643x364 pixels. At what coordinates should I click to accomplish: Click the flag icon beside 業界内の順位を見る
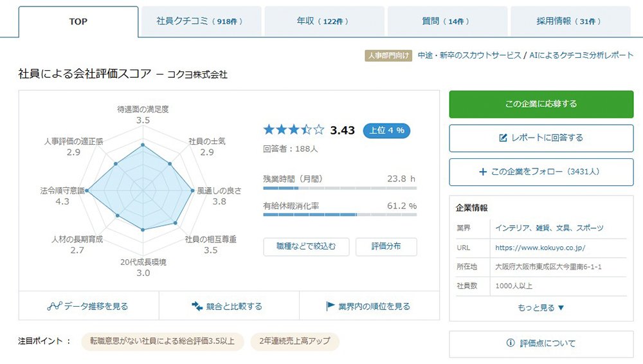[330, 306]
